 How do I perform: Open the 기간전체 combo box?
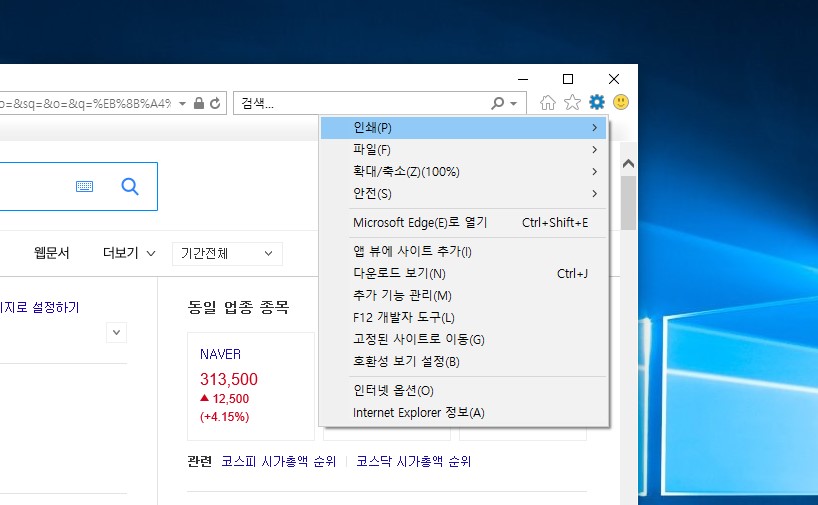[x=227, y=254]
